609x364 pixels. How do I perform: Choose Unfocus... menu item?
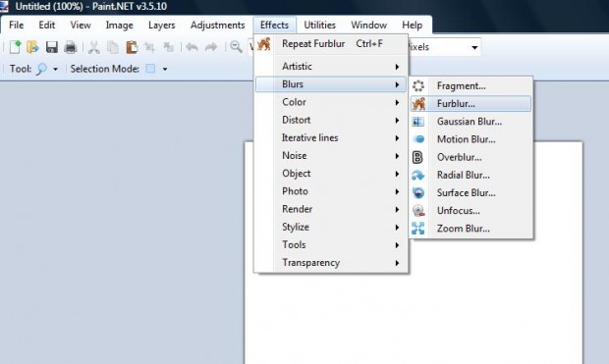pyautogui.click(x=471, y=211)
